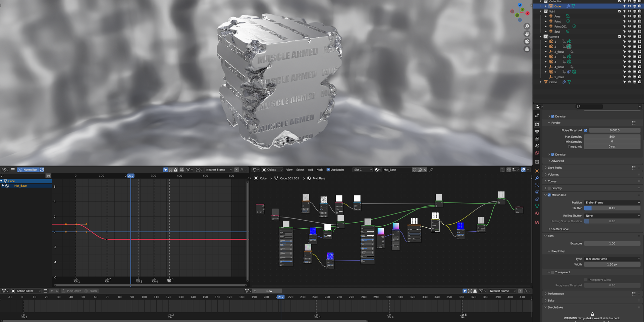
Task: Open the Modifiers wrench tab
Action: [x=537, y=178]
